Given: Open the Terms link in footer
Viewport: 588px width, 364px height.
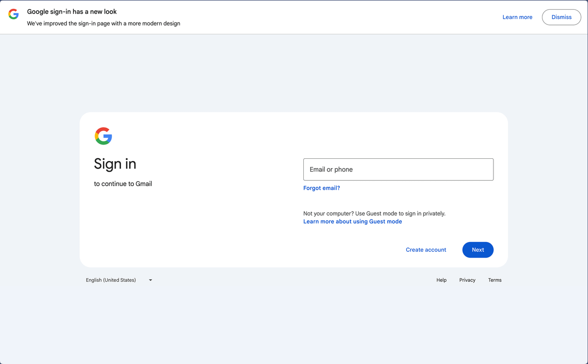Looking at the screenshot, I should coord(495,280).
